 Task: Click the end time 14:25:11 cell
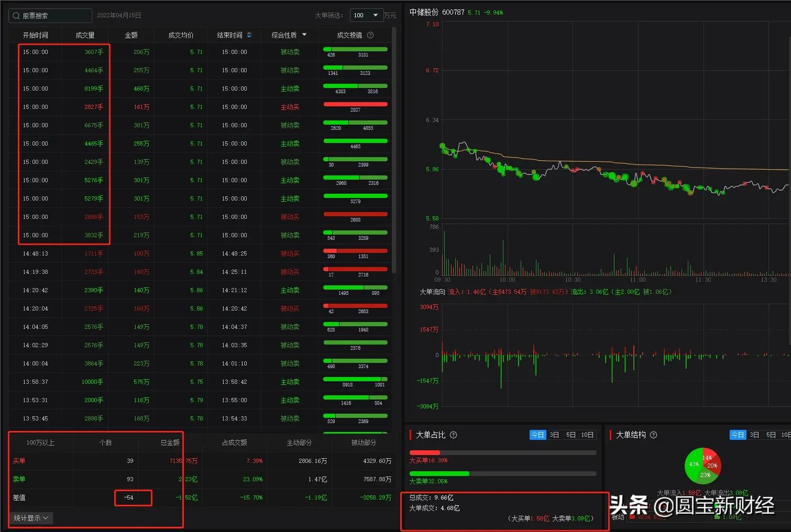tap(234, 272)
